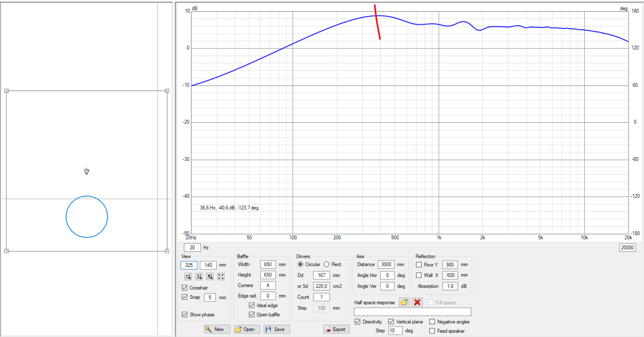
Task: Click the Open button
Action: (x=247, y=329)
